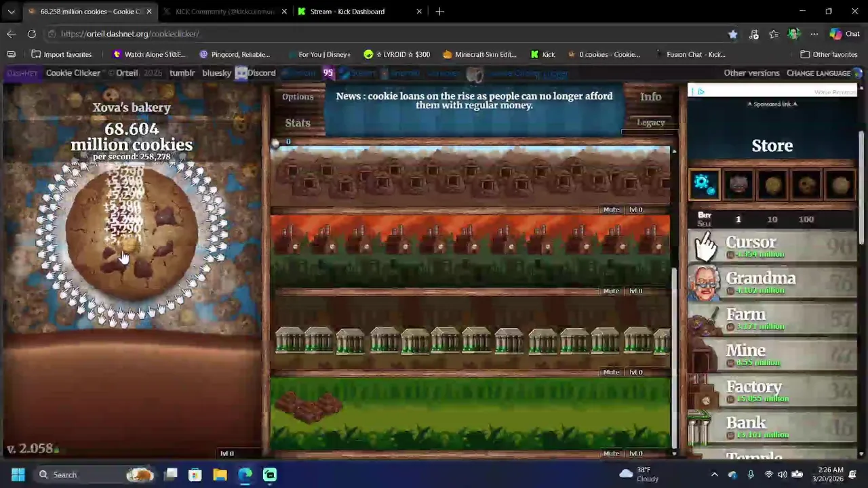Buy a Bank building
Viewport: 868px width, 488px height.
click(772, 427)
